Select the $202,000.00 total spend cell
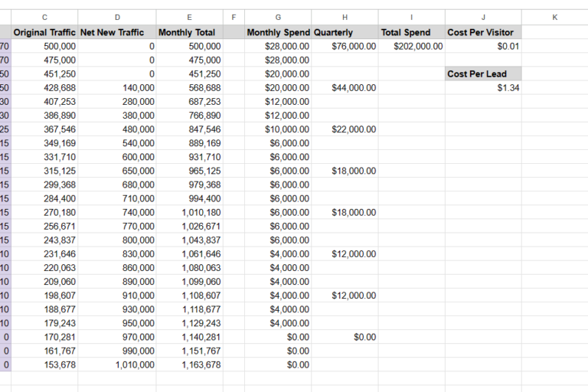The height and width of the screenshot is (392, 588). tap(412, 46)
